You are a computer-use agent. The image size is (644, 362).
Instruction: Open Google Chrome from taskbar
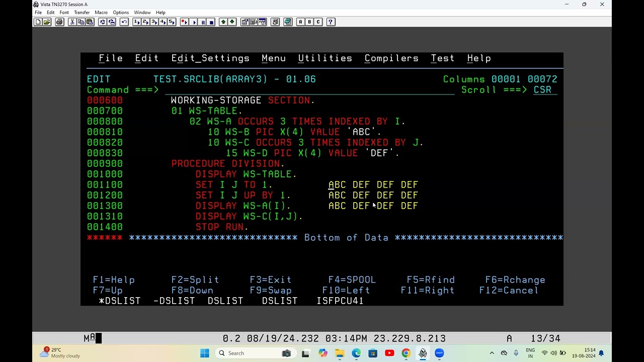(406, 353)
